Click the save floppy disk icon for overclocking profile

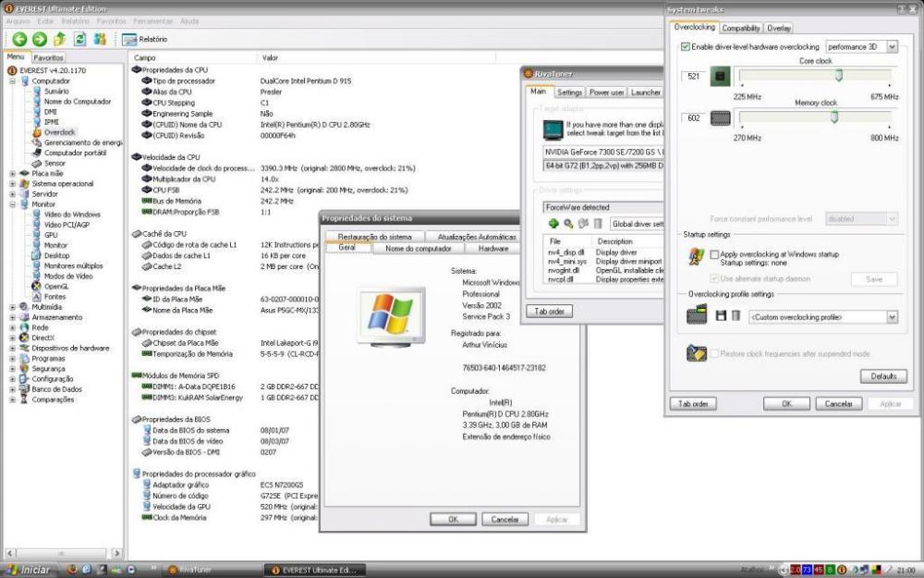click(x=721, y=316)
